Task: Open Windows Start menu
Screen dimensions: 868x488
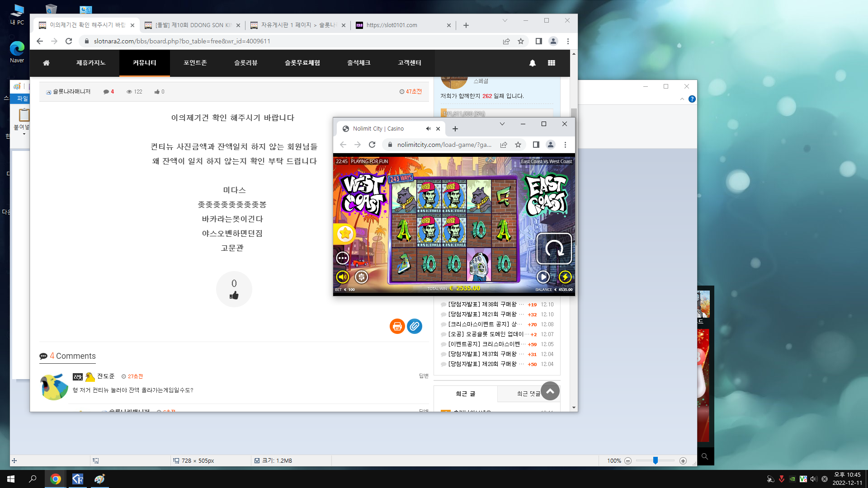Action: tap(11, 479)
